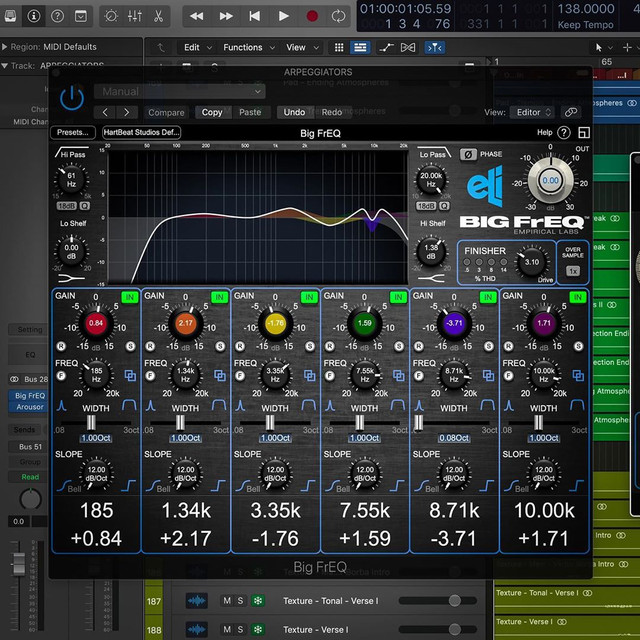640x640 pixels.
Task: Click the Copy button
Action: [212, 112]
